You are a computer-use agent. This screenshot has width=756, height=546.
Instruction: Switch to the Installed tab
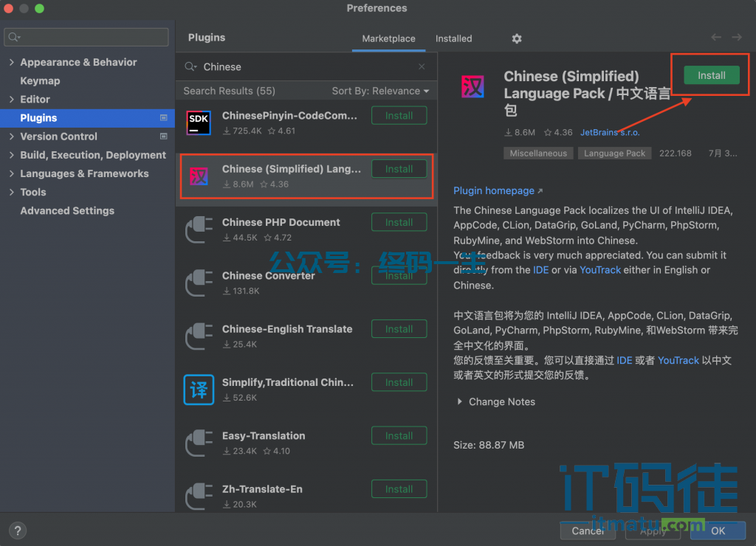coord(453,38)
